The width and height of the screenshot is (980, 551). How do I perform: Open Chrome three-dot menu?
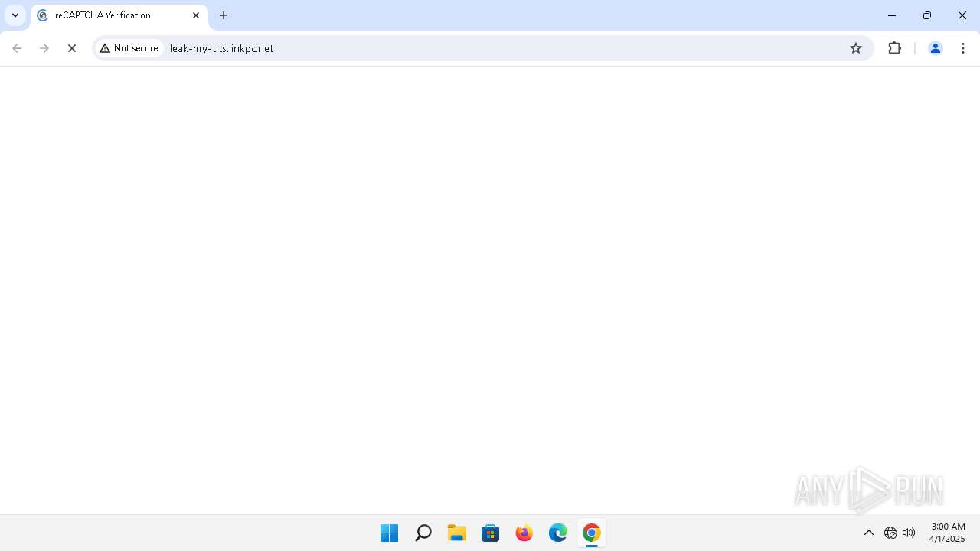[963, 48]
